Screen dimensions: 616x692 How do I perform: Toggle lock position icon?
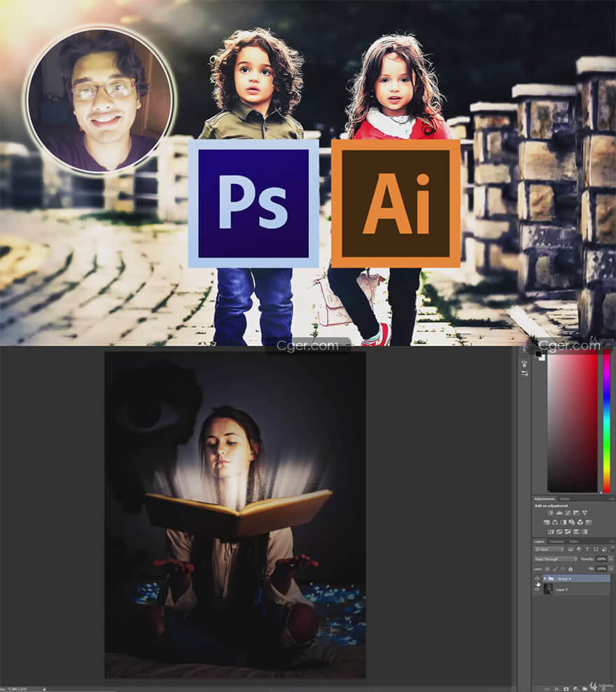tap(563, 569)
